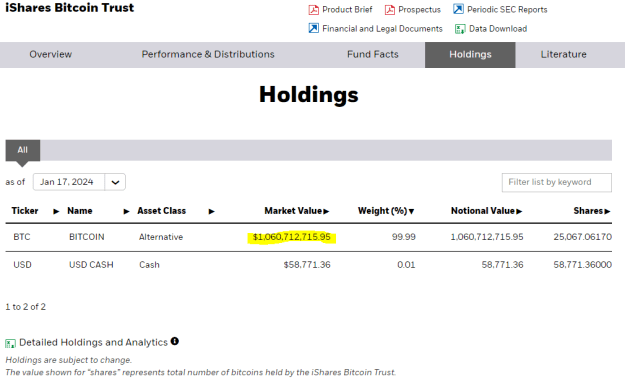
Task: Click the Data Download spreadsheet icon
Action: [x=460, y=29]
